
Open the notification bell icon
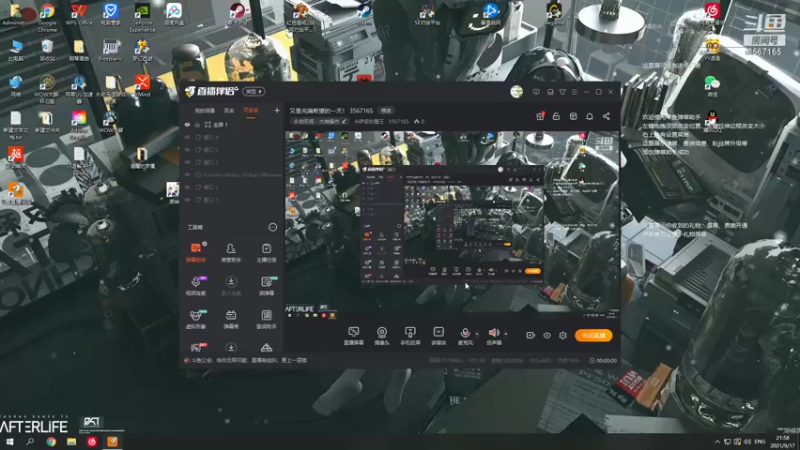coord(589,116)
